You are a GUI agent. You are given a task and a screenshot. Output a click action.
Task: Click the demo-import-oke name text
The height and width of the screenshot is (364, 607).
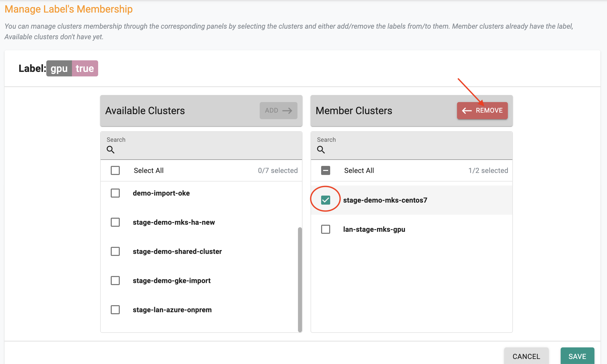pyautogui.click(x=161, y=193)
